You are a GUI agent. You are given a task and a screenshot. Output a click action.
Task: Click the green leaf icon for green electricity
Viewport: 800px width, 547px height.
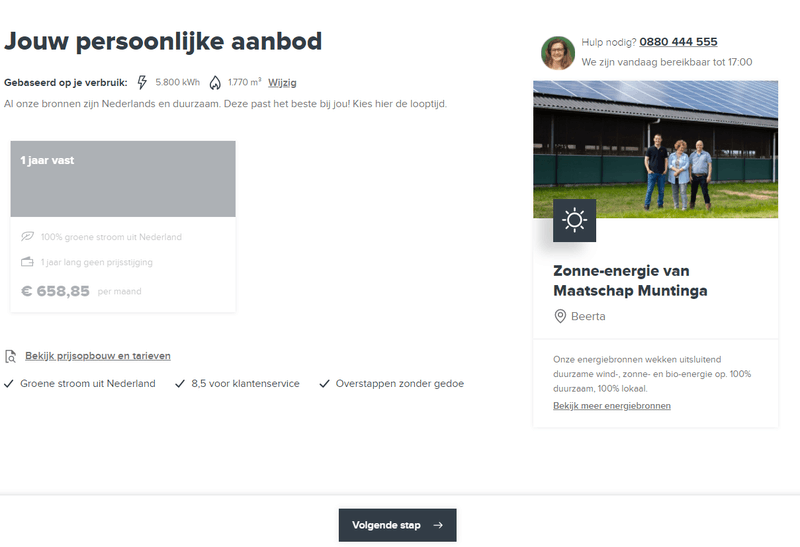coord(27,237)
